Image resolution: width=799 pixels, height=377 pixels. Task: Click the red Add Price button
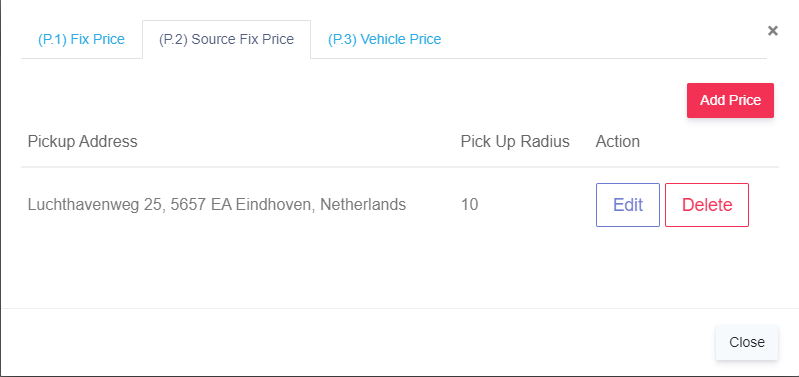click(x=730, y=100)
